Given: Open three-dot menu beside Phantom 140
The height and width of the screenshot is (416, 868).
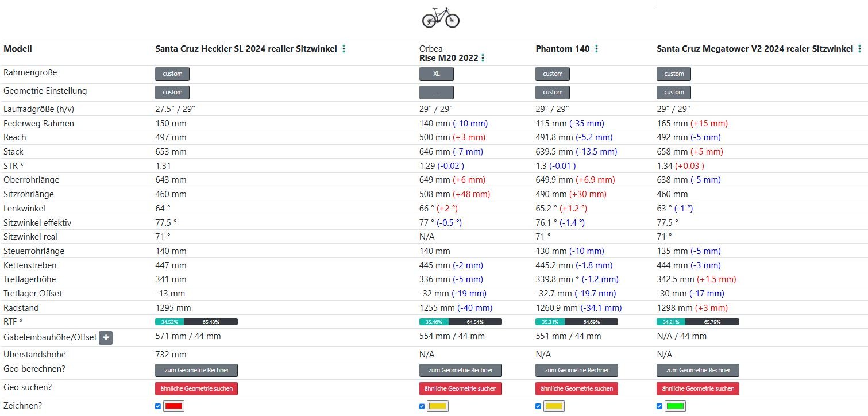Looking at the screenshot, I should [x=596, y=49].
